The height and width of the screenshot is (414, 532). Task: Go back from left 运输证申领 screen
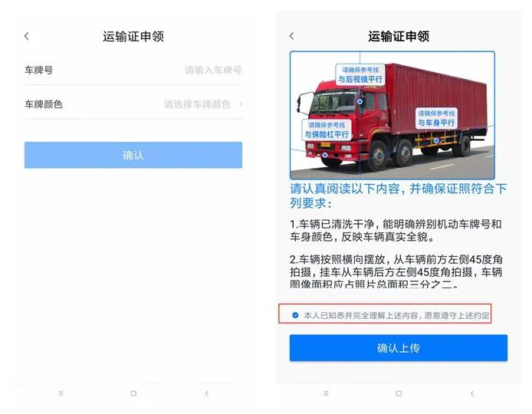(x=27, y=36)
